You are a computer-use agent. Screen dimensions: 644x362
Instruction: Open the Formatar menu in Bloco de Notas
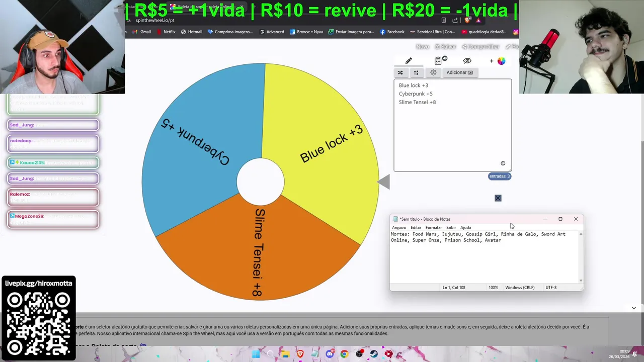(433, 228)
